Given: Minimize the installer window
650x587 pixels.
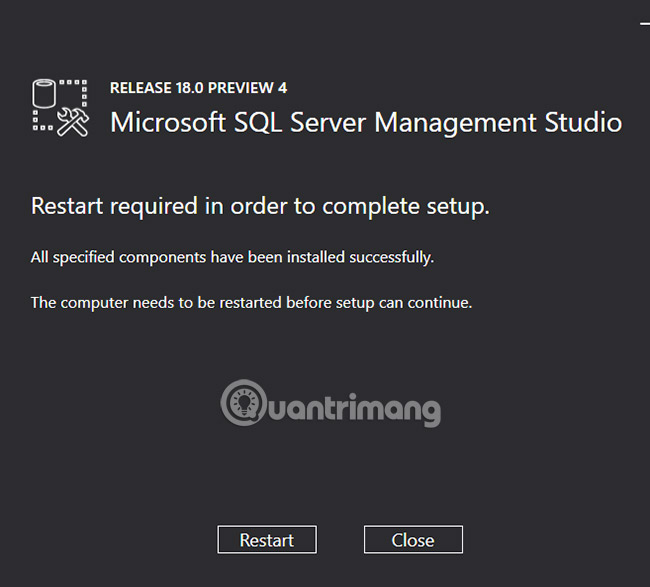Looking at the screenshot, I should point(645,24).
